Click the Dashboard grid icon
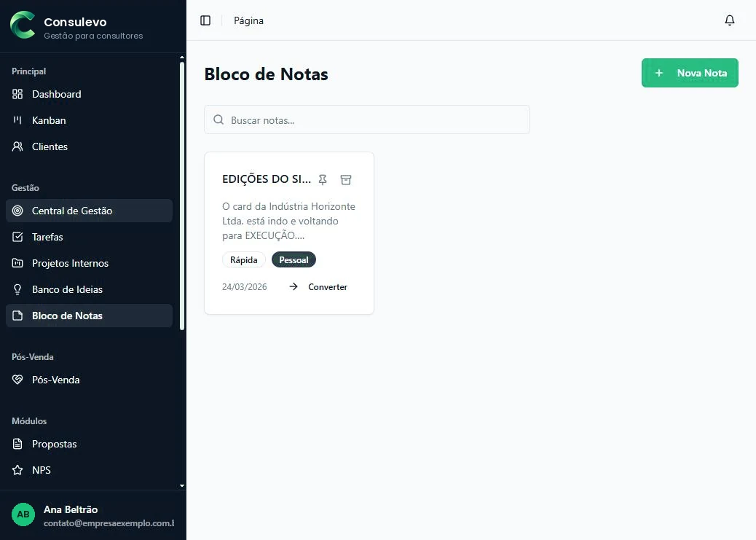Viewport: 756px width, 540px height. [x=17, y=94]
